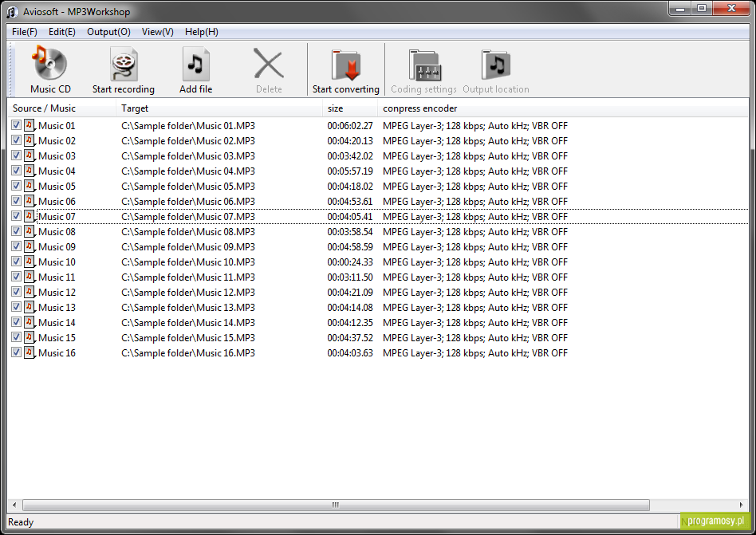Click the file icon beside Music 09
This screenshot has height=535, width=756.
pos(30,247)
